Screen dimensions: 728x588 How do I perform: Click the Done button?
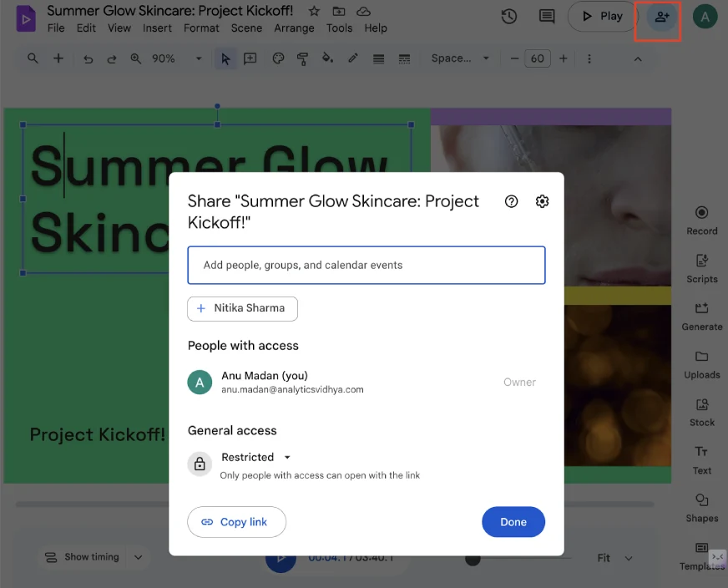point(513,522)
